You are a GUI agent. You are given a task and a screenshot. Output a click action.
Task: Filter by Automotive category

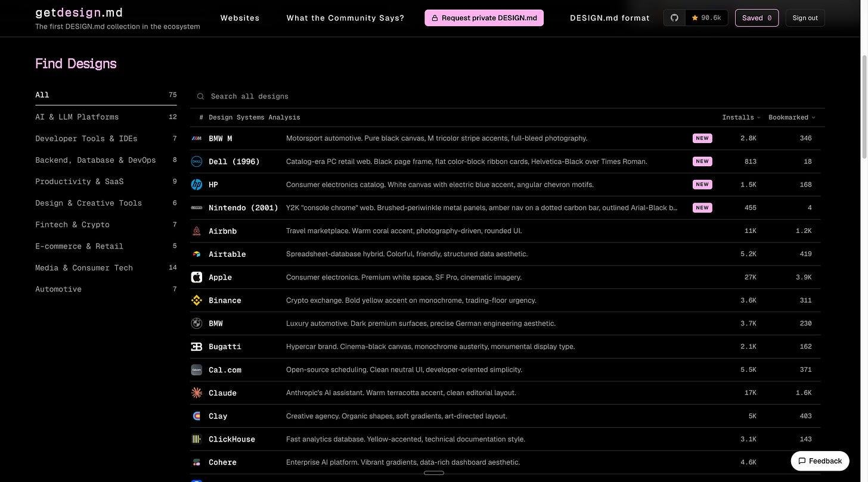[x=106, y=289]
